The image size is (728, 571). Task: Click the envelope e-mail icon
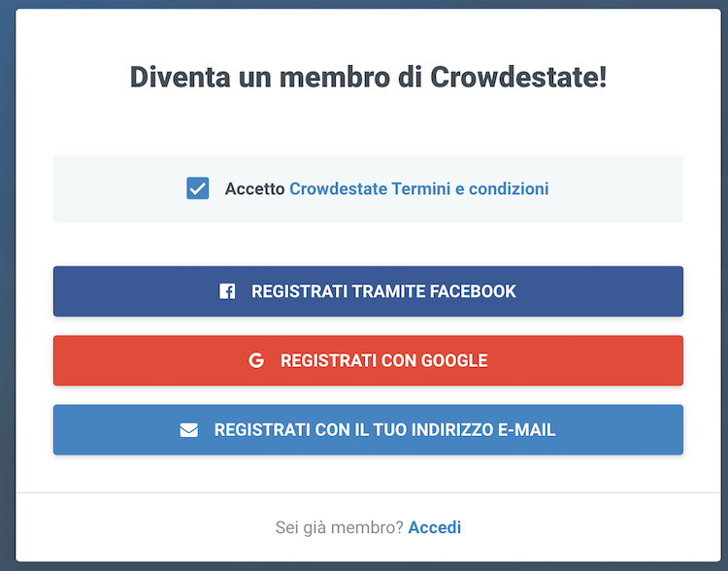(x=189, y=430)
